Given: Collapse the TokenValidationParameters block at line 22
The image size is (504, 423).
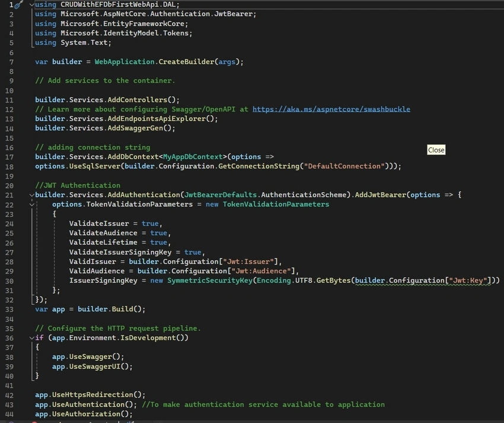Looking at the screenshot, I should (31, 205).
